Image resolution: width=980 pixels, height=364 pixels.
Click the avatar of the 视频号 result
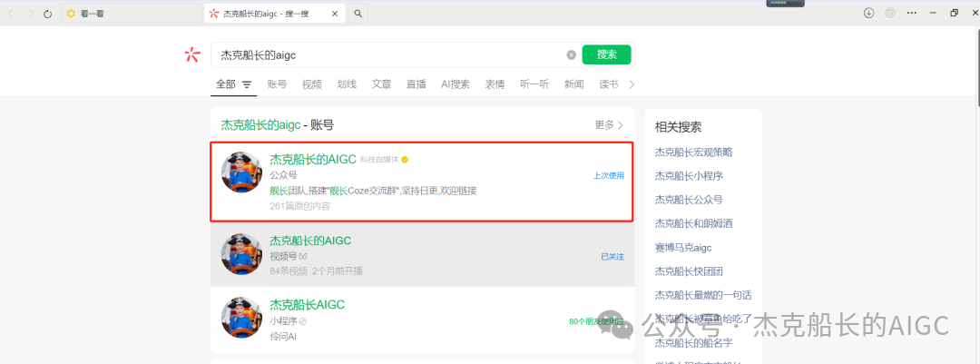pyautogui.click(x=240, y=254)
